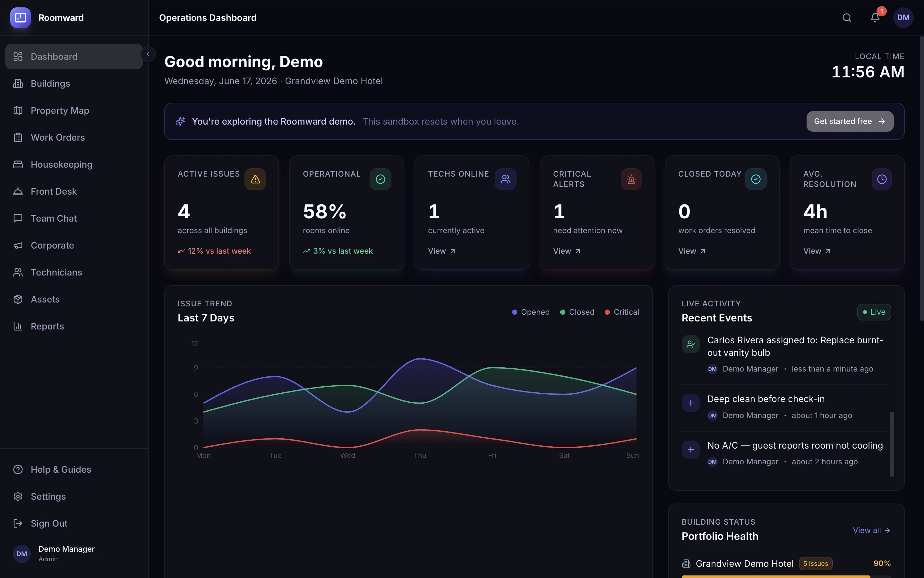The width and height of the screenshot is (924, 578).
Task: Open the Front Desk section
Action: tap(74, 191)
